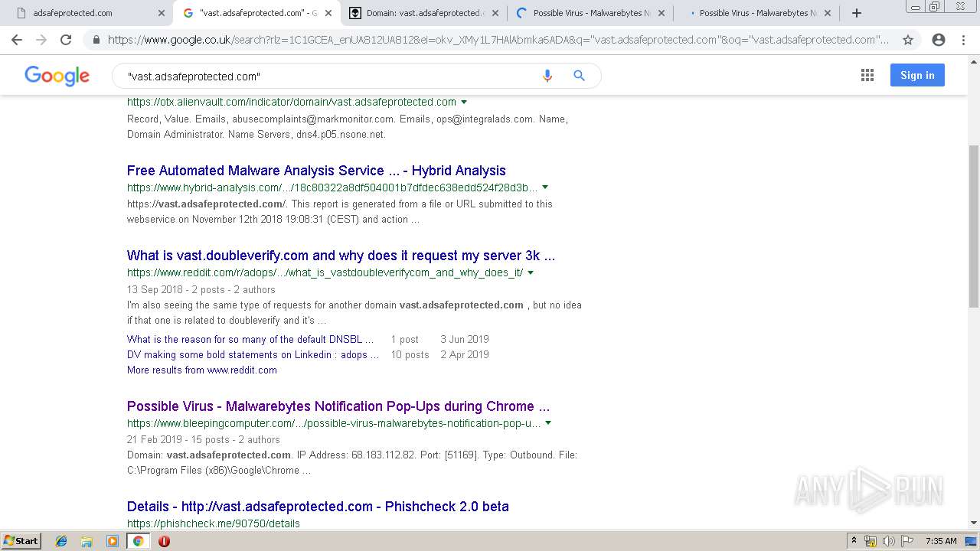This screenshot has width=980, height=551.
Task: Open the file explorer taskbar icon
Action: (x=87, y=541)
